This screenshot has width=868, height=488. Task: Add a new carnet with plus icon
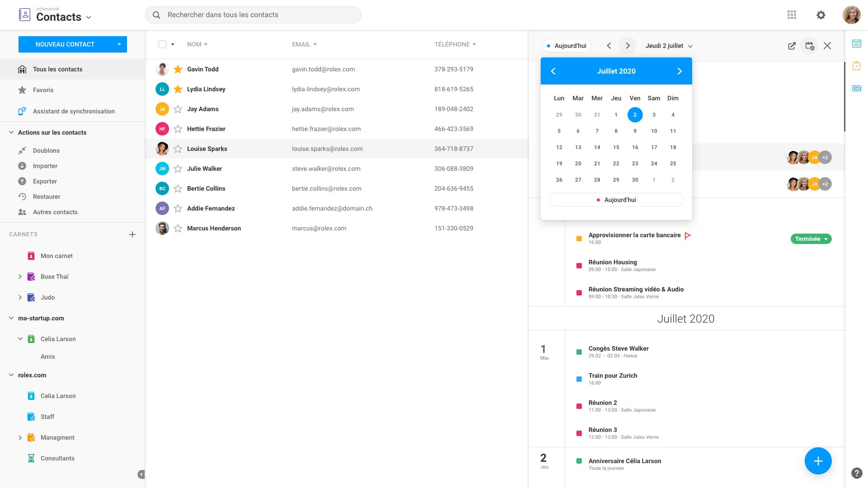point(132,235)
